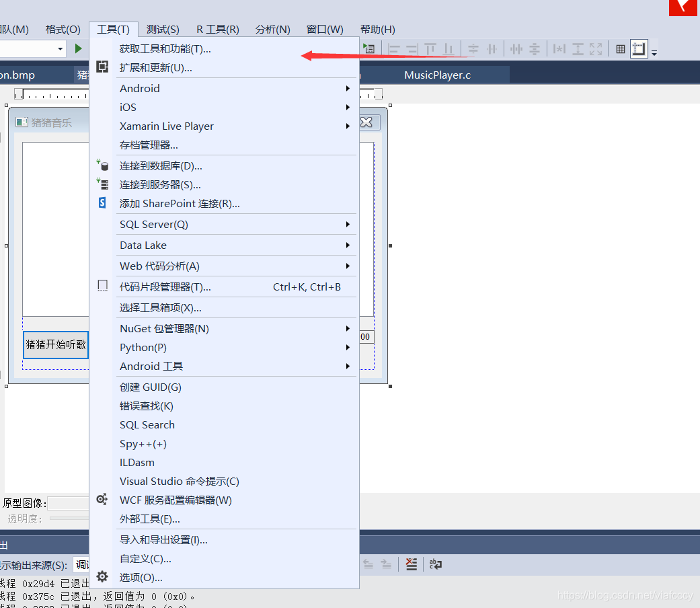The image size is (700, 608).
Task: Open the 工具(T) menu header
Action: [114, 30]
